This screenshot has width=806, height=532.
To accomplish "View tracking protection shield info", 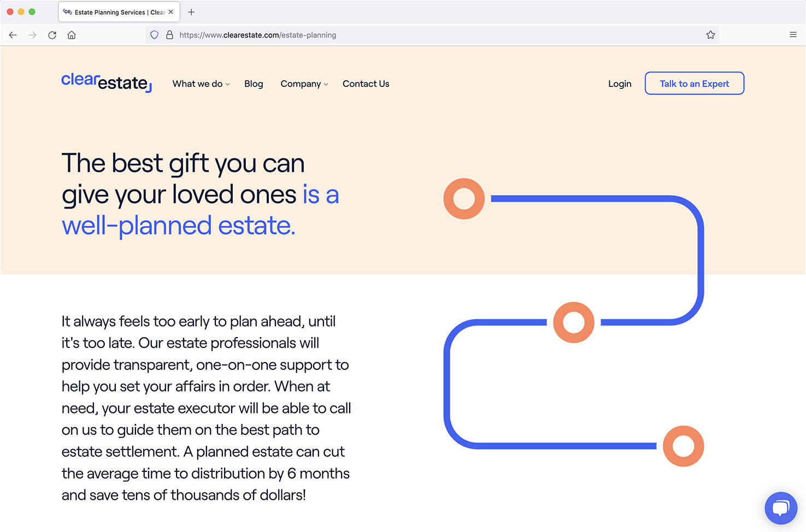I will [155, 35].
